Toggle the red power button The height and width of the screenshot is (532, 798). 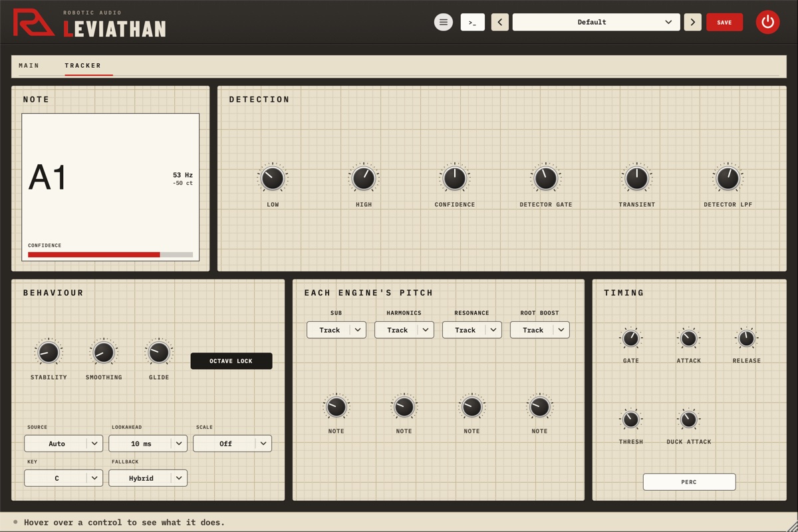pos(768,22)
